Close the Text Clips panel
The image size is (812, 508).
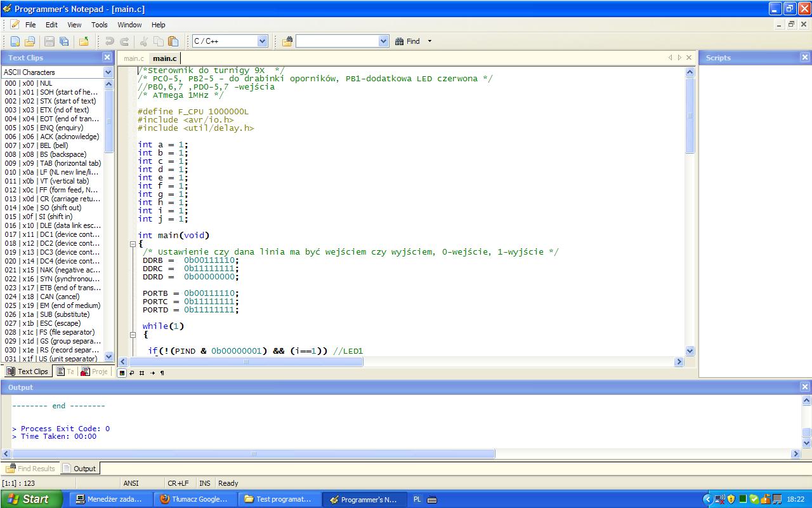tap(107, 57)
